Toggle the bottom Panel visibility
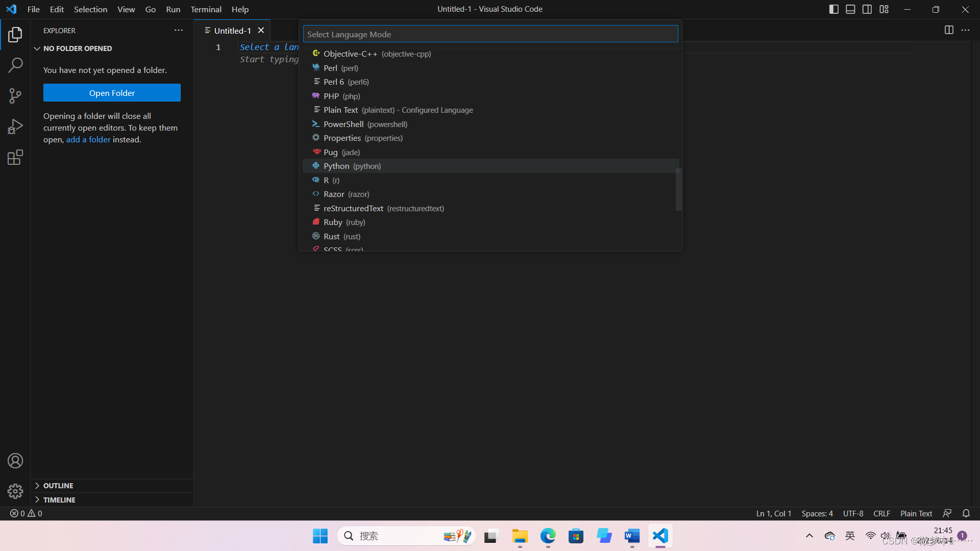Image resolution: width=980 pixels, height=551 pixels. click(850, 9)
